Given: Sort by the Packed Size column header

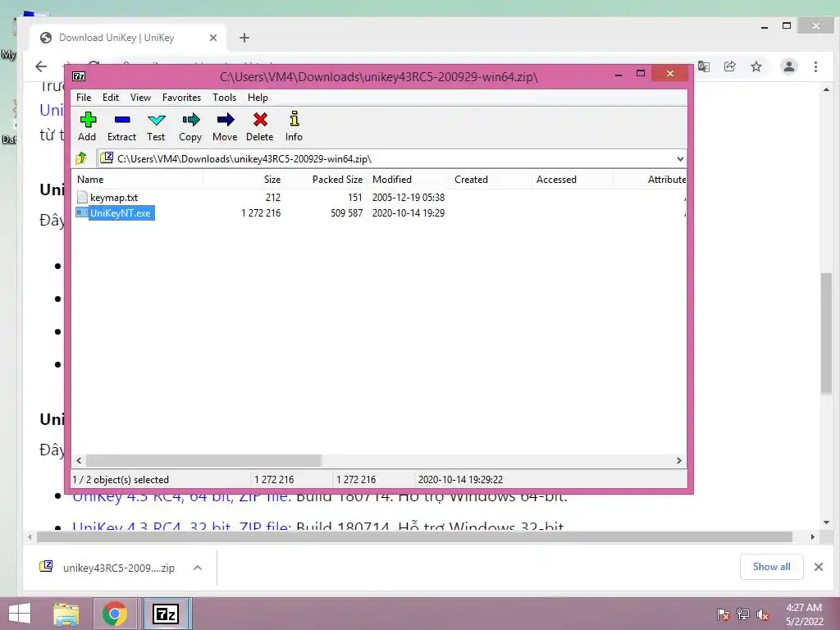Looking at the screenshot, I should pos(326,180).
